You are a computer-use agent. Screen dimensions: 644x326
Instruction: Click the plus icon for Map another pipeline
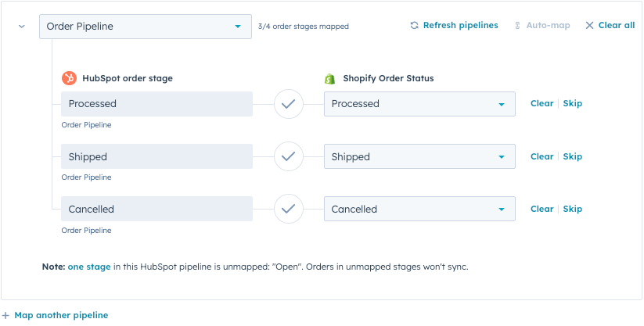click(5, 315)
